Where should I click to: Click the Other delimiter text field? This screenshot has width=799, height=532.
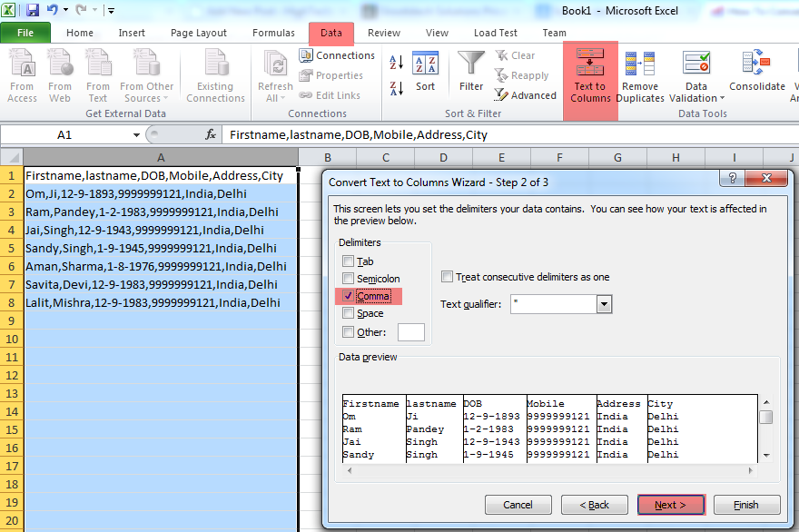tap(411, 331)
